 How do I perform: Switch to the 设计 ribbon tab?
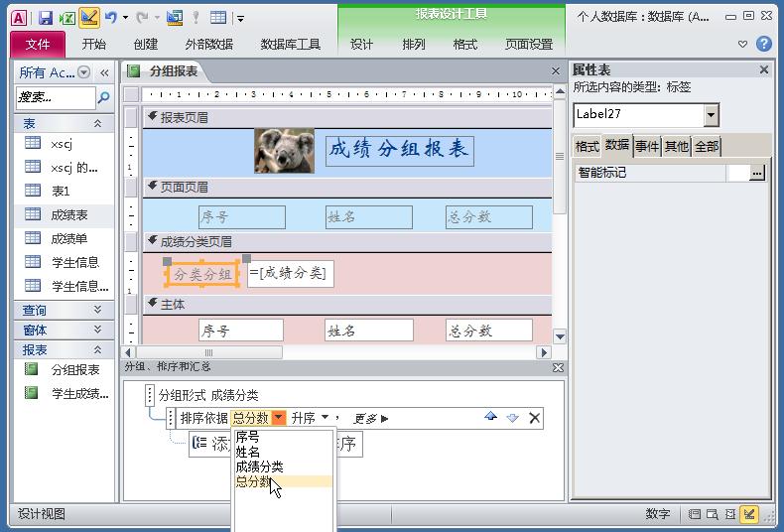tap(361, 45)
